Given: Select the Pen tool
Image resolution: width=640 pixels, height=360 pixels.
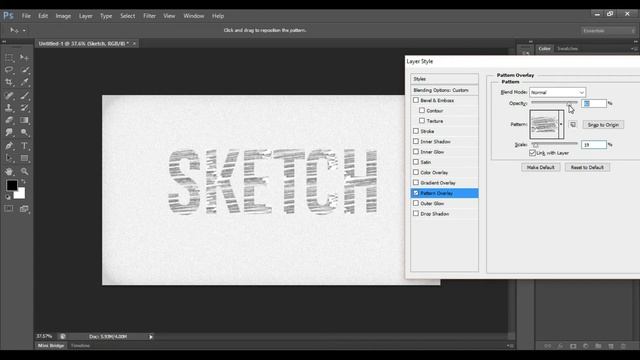Looking at the screenshot, I should click(x=9, y=146).
